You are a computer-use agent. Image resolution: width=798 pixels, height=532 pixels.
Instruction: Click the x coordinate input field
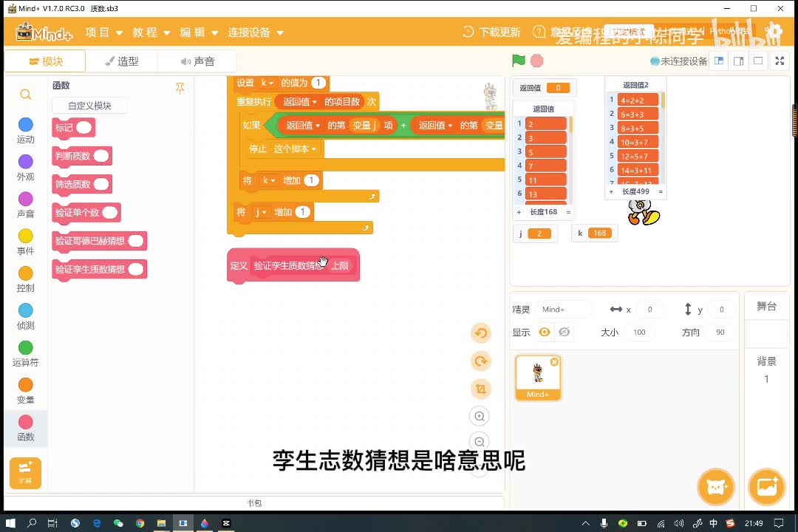[x=650, y=309]
